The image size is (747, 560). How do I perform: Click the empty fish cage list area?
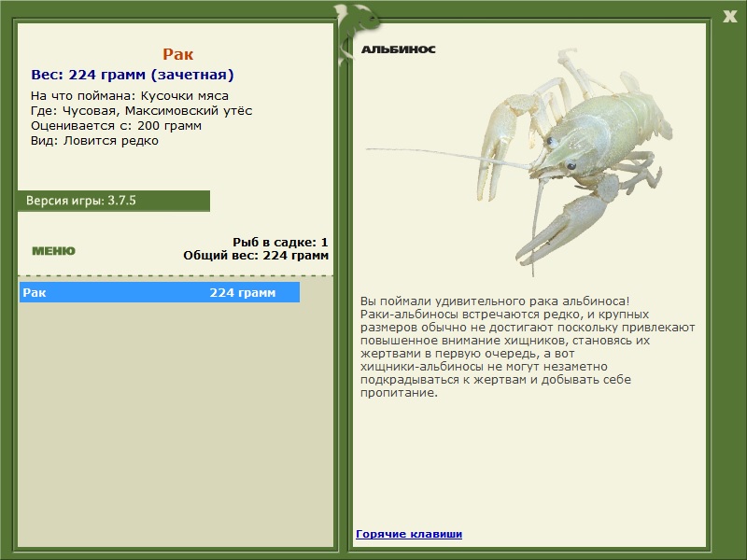coord(176,424)
